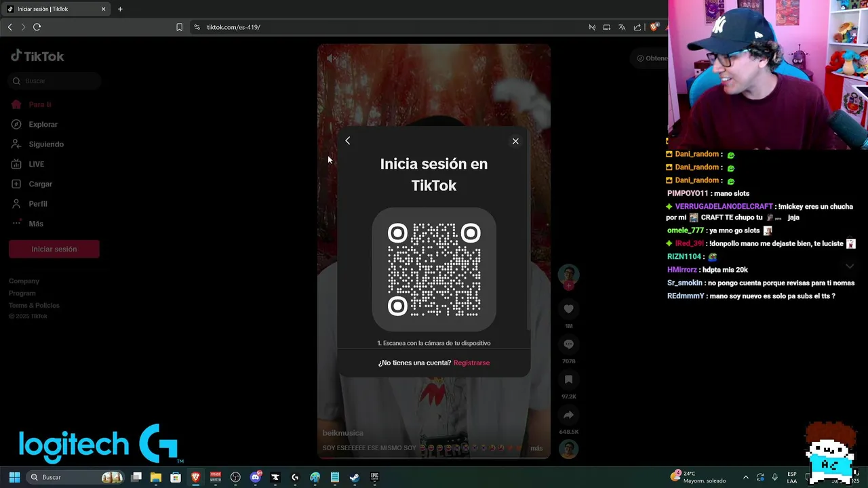This screenshot has height=488, width=868.
Task: Open Discord from the taskbar
Action: coord(256,477)
